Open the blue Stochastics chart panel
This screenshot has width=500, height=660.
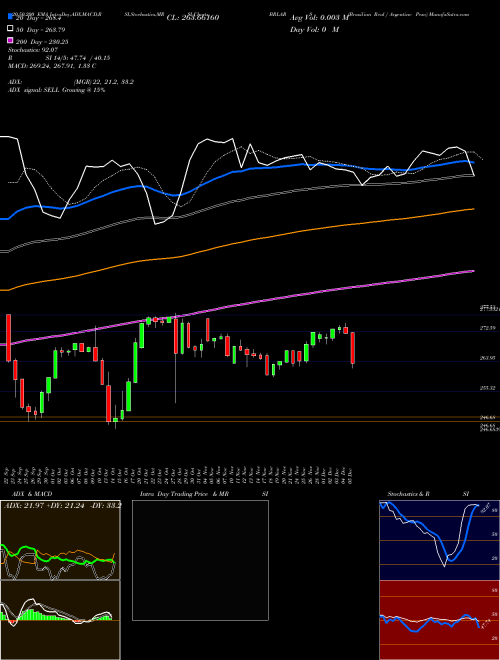[439, 540]
